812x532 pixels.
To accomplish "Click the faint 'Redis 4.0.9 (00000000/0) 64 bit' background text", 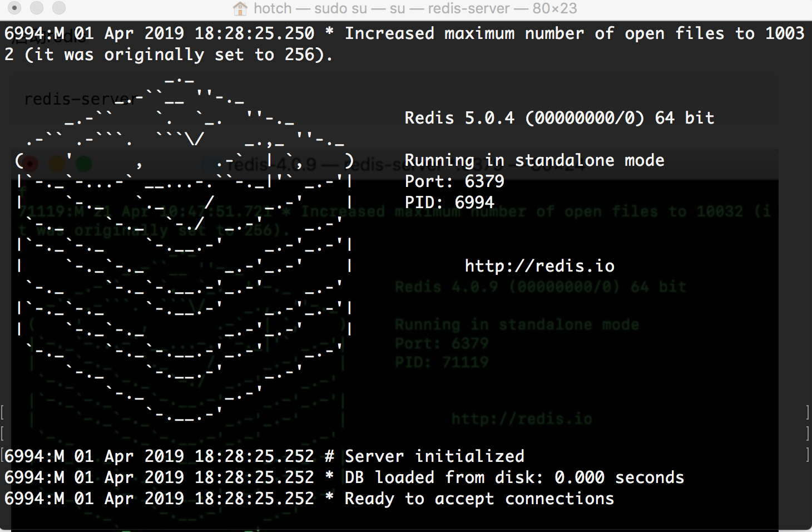I will 540,287.
